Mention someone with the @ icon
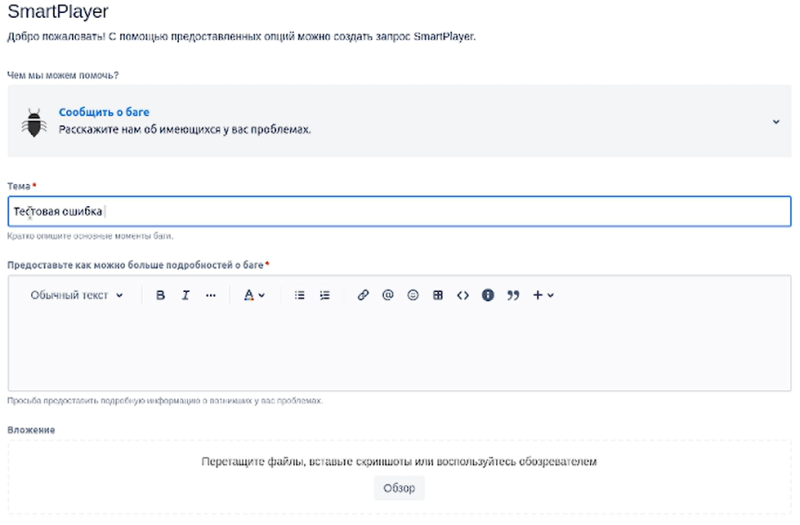The height and width of the screenshot is (525, 800). point(388,295)
